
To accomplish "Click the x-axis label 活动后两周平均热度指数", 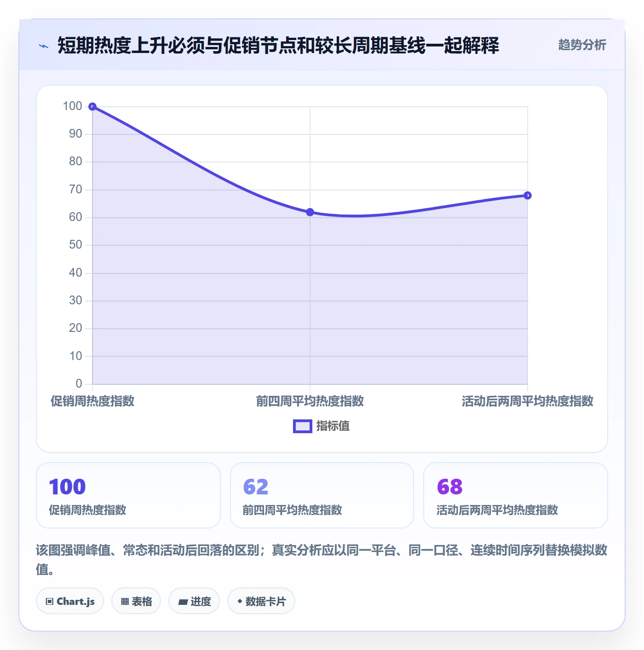I will pyautogui.click(x=528, y=401).
